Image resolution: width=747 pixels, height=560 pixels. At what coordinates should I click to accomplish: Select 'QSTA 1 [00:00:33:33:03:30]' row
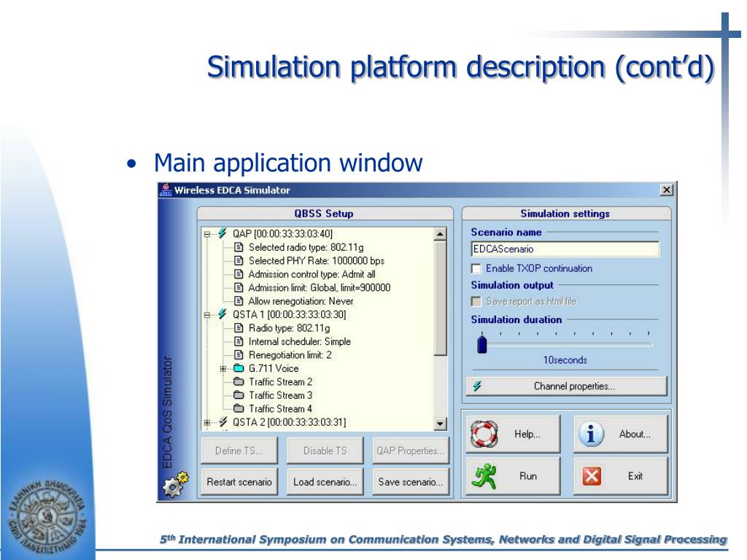point(289,314)
